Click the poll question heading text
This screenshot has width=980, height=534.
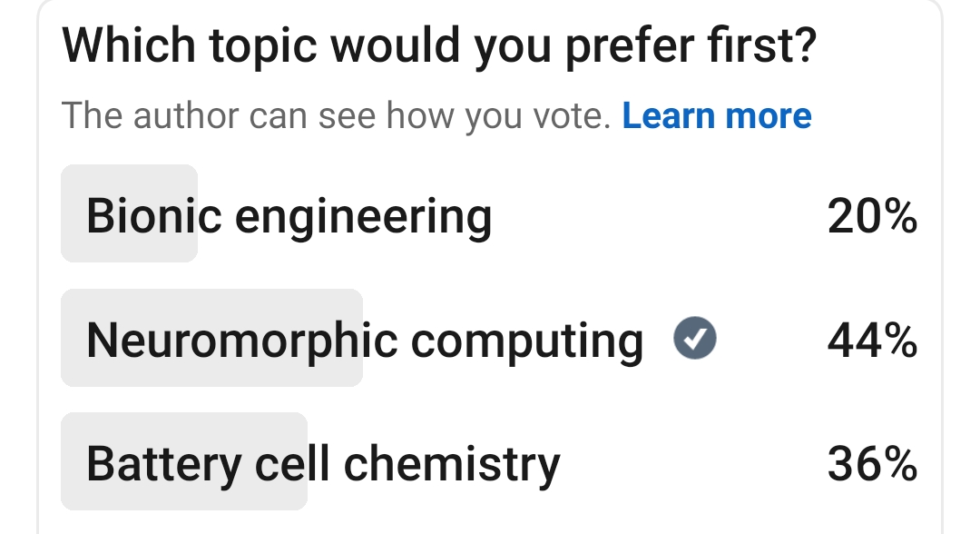(x=439, y=46)
